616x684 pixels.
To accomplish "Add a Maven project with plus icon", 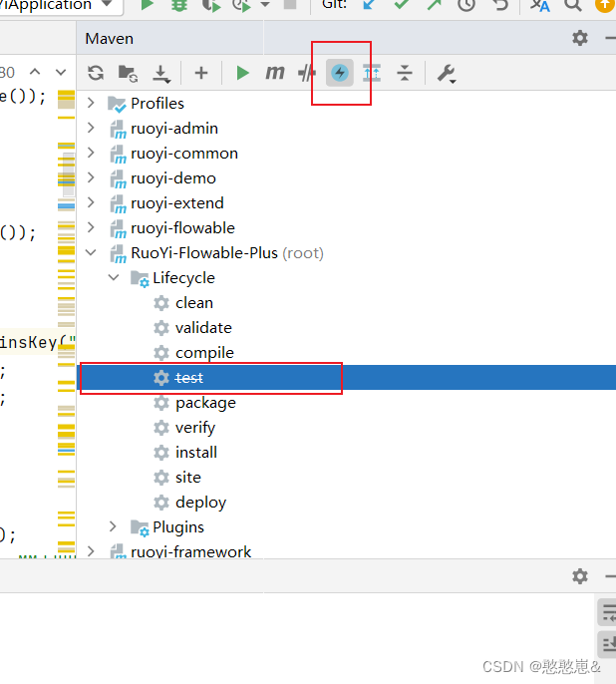I will pyautogui.click(x=201, y=73).
